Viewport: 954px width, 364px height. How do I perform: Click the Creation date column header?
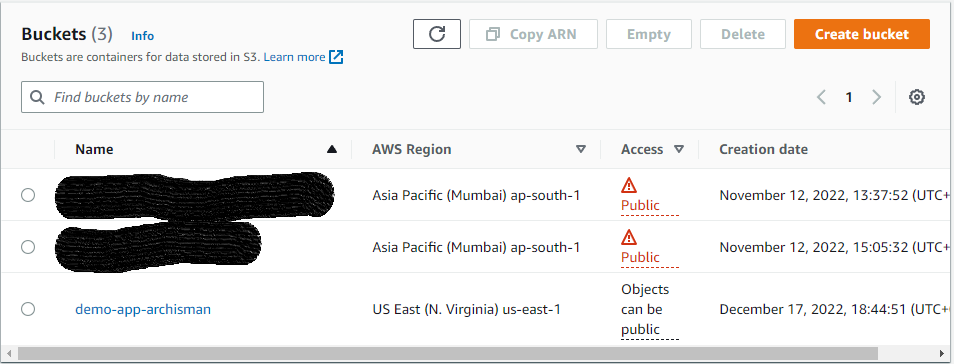click(764, 149)
